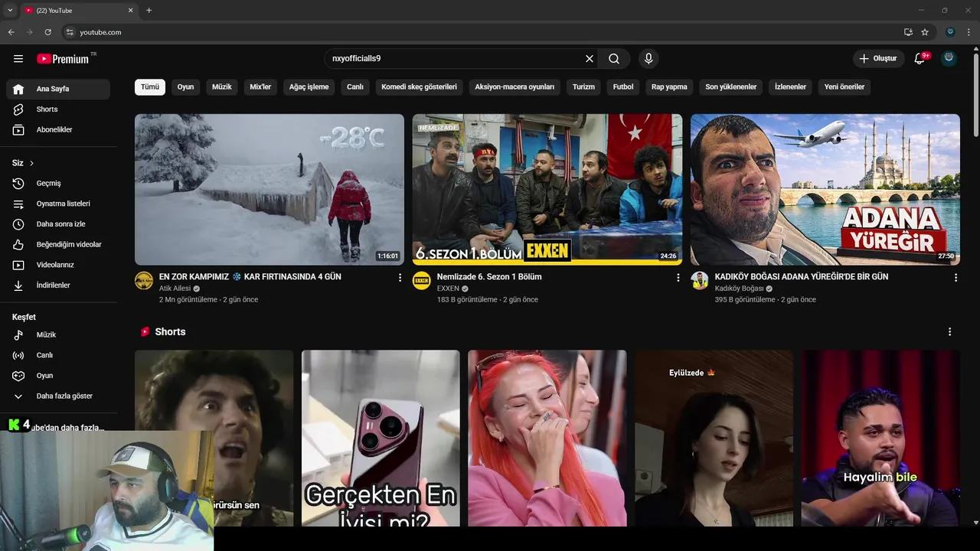Click the EXXEN channel name
Image resolution: width=980 pixels, height=551 pixels.
[x=448, y=289]
